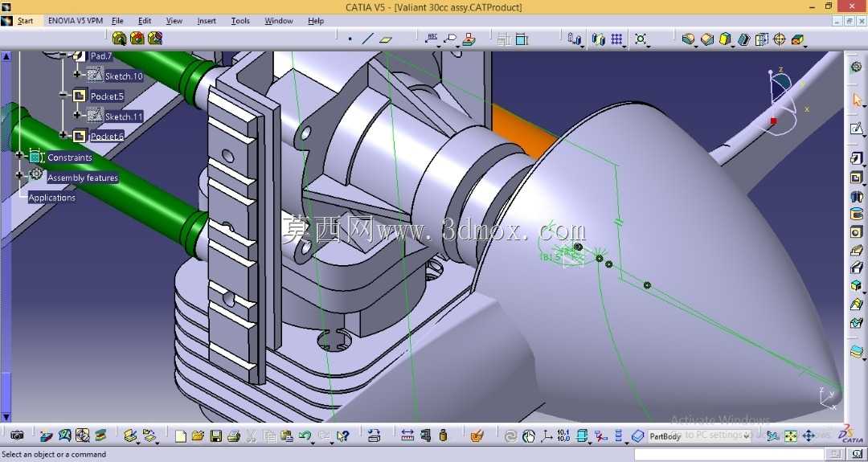Click the Text with Leader ABC icon
The width and height of the screenshot is (868, 462).
tap(432, 39)
